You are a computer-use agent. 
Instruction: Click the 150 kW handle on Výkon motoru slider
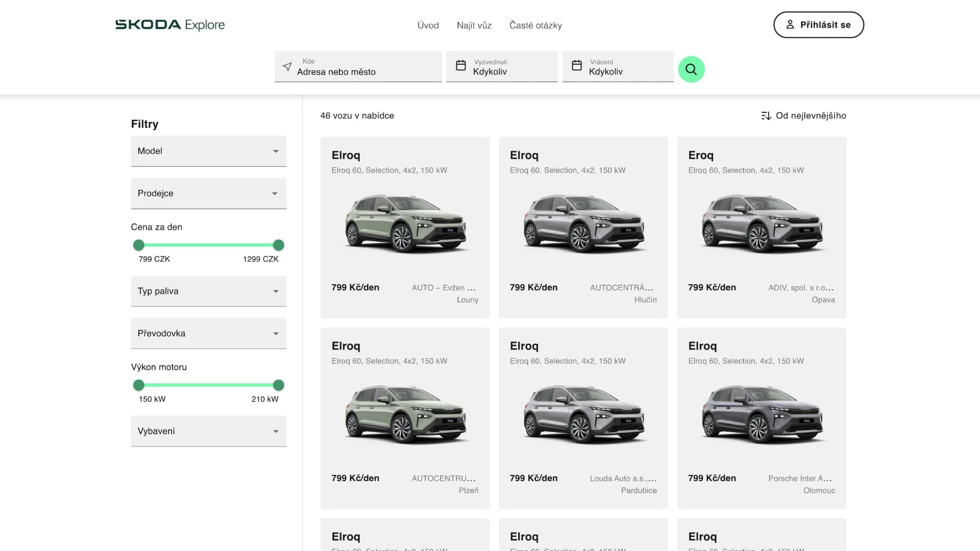coord(139,385)
